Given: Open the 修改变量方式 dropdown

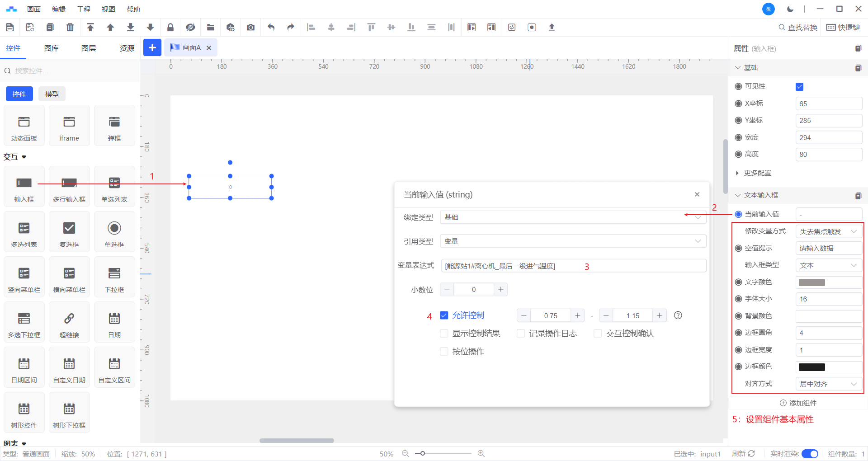Looking at the screenshot, I should point(828,231).
